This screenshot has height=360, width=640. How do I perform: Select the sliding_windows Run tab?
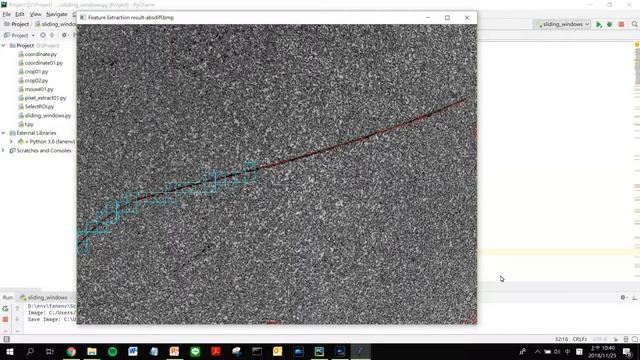44,298
